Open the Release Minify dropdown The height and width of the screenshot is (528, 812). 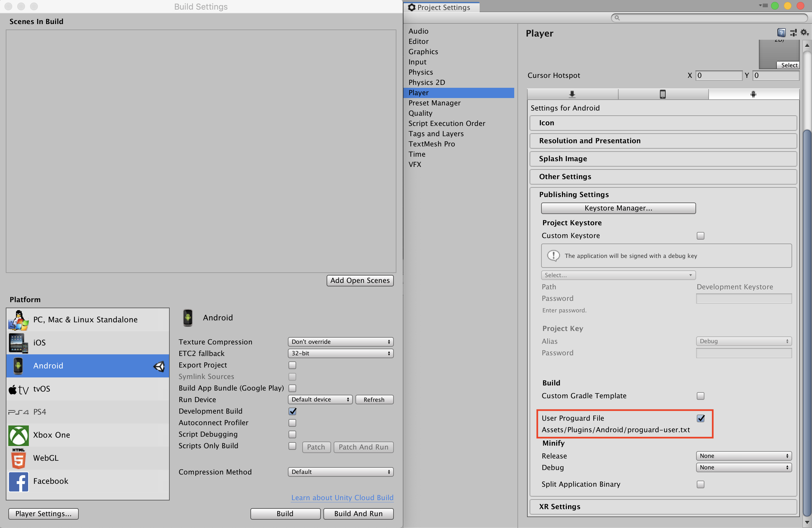click(x=744, y=456)
